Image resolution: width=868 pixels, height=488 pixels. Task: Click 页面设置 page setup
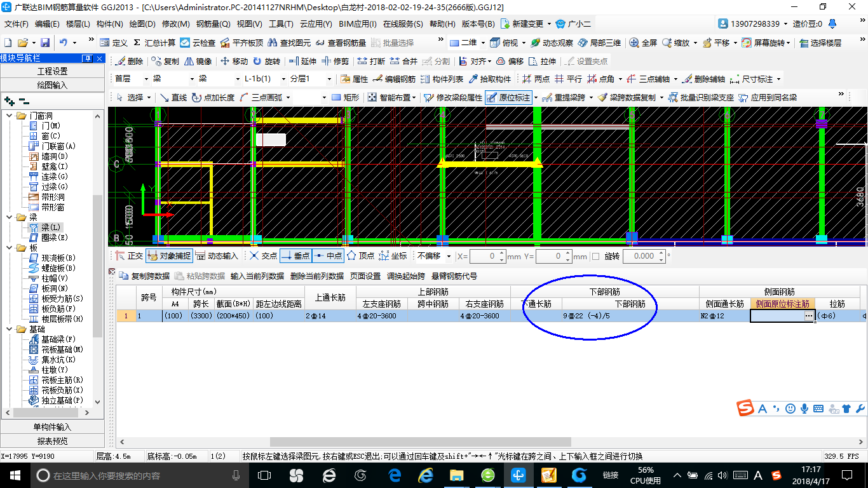point(365,276)
